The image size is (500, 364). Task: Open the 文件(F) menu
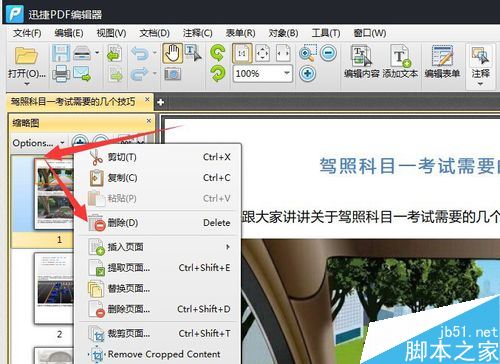pyautogui.click(x=27, y=33)
